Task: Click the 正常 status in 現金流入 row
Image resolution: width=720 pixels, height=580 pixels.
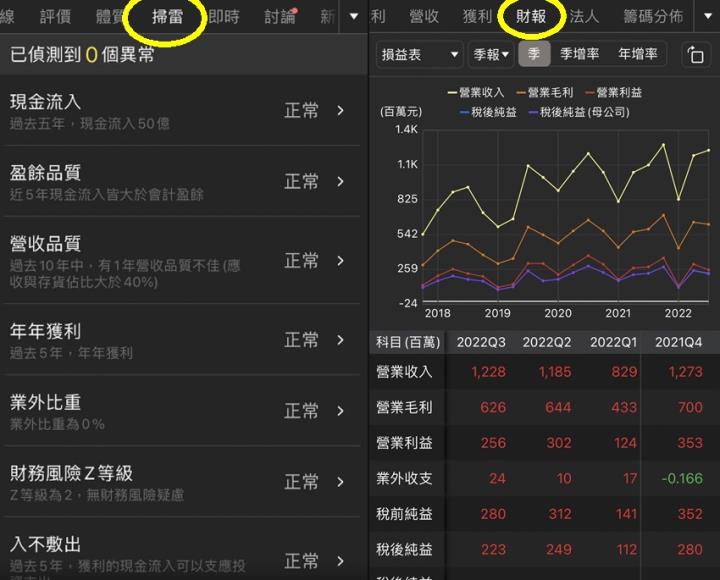Action: 301,111
